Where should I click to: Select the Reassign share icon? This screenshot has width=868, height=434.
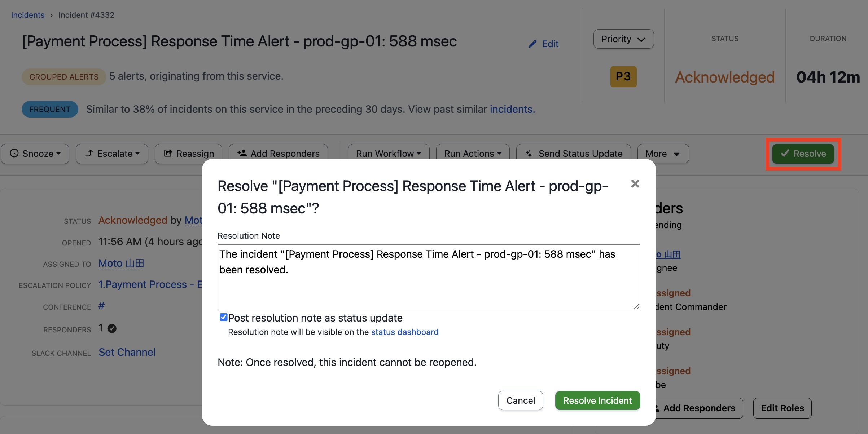pos(168,153)
